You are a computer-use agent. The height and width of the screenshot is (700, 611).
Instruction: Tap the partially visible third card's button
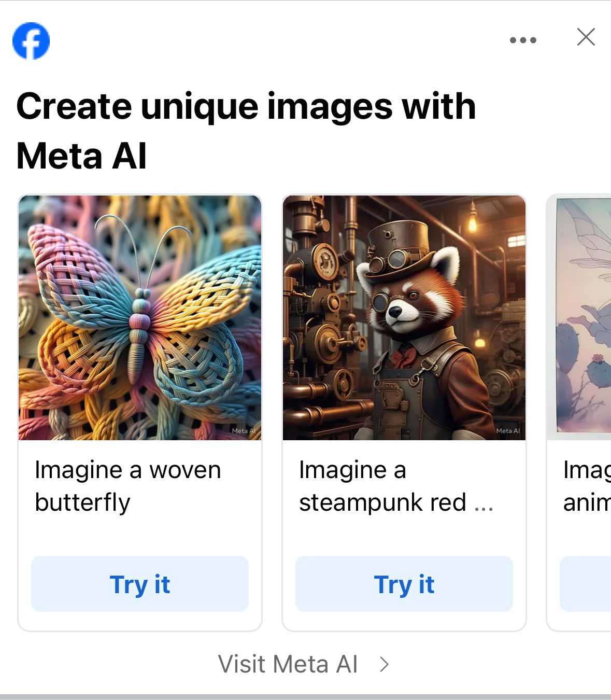tap(586, 584)
